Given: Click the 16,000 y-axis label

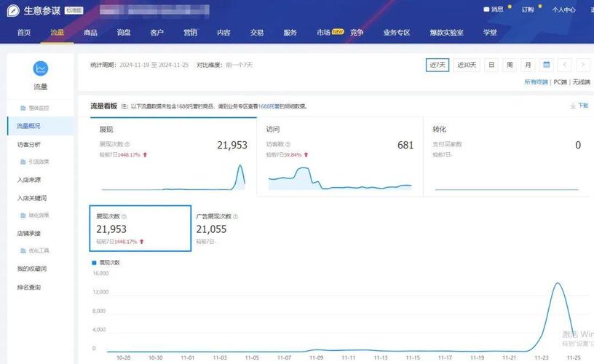Looking at the screenshot, I should click(100, 273).
